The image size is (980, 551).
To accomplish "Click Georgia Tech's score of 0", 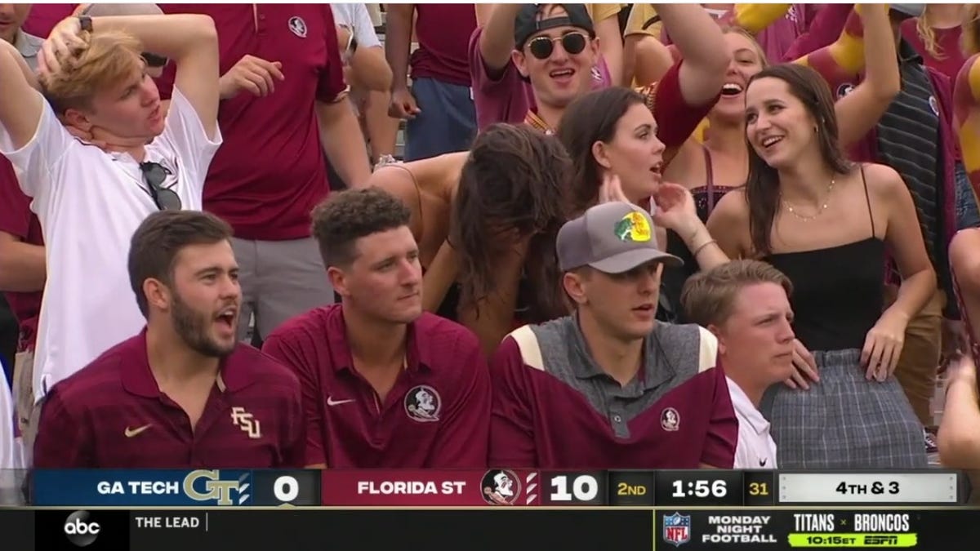I will [x=286, y=488].
